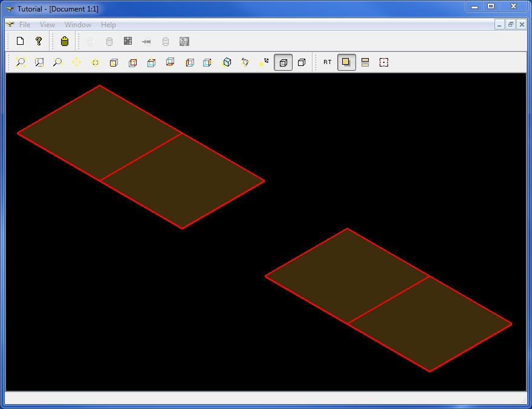Viewport: 532px width, 409px height.
Task: Click the yellow container icon in top toolbar
Action: [x=65, y=41]
